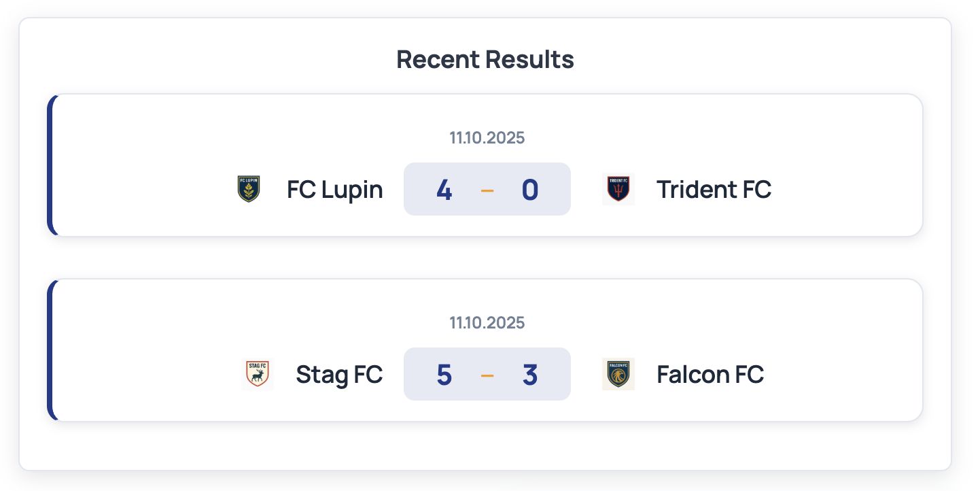Click Stag FC's score of 5
The width and height of the screenshot is (980, 491).
(x=444, y=375)
